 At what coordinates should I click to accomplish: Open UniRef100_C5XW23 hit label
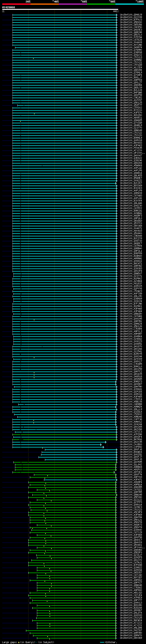[x=131, y=291]
